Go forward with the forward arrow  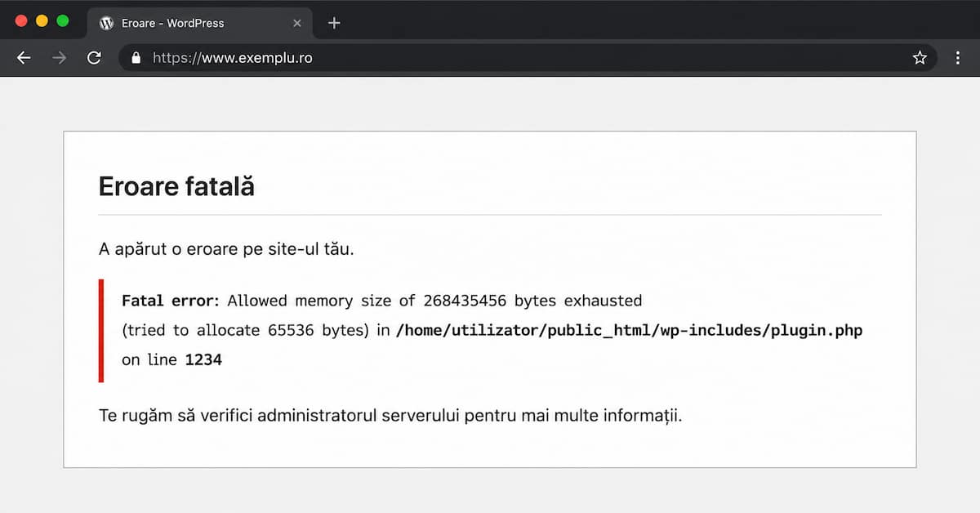tap(59, 58)
